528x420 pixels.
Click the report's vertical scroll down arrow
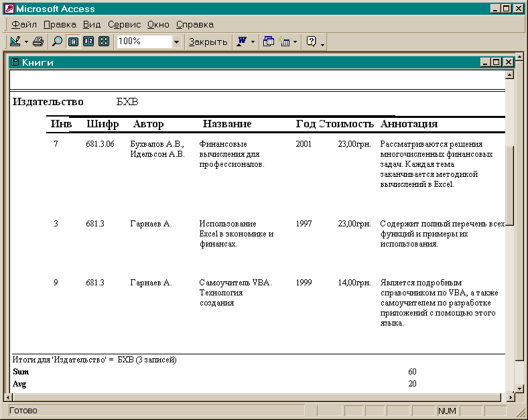(x=519, y=388)
